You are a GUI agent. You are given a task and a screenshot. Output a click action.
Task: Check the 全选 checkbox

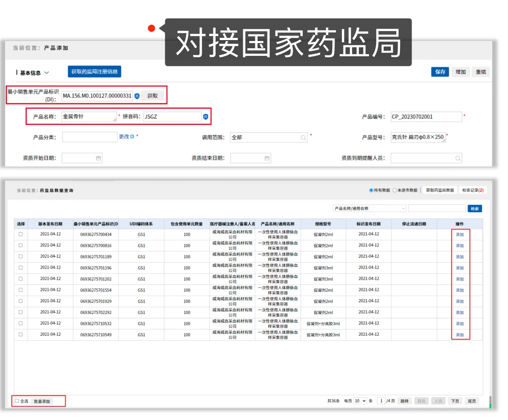(17, 401)
